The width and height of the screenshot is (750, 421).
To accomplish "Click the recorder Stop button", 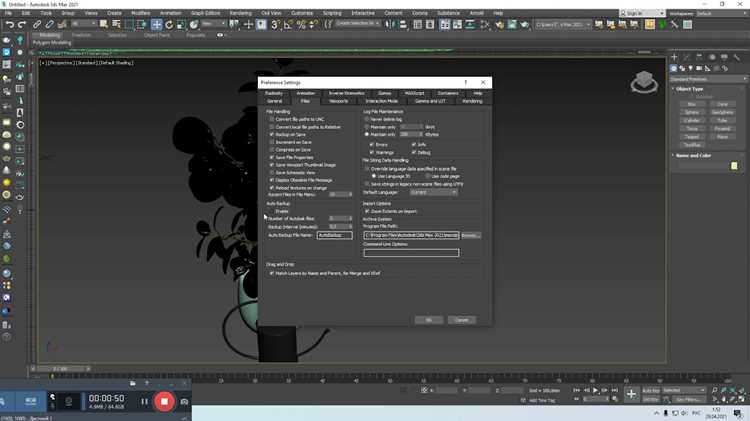I will tap(164, 401).
